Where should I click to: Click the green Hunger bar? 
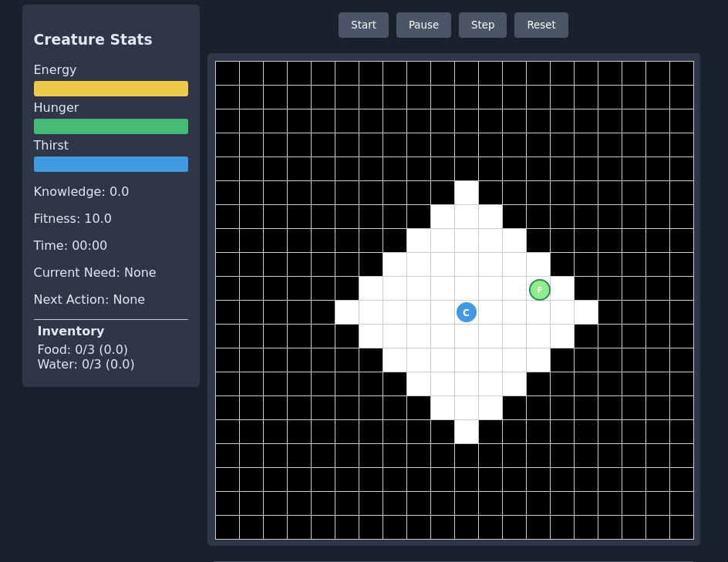[x=111, y=126]
